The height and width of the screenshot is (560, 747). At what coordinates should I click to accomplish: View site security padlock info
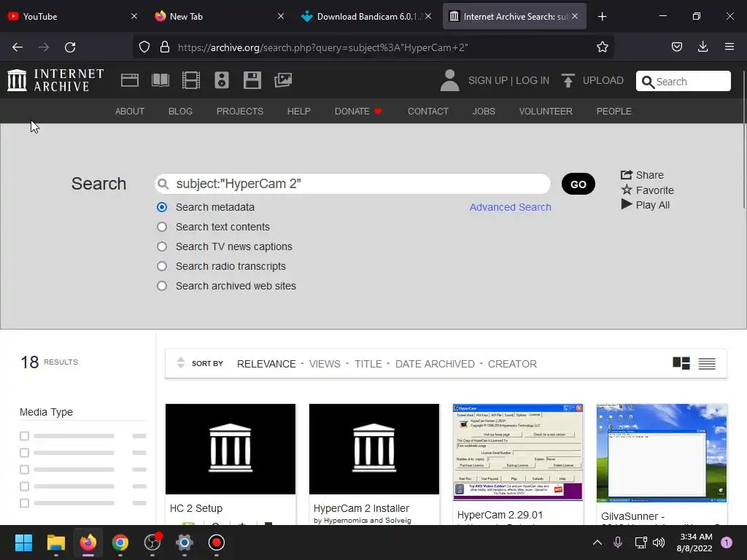point(165,47)
